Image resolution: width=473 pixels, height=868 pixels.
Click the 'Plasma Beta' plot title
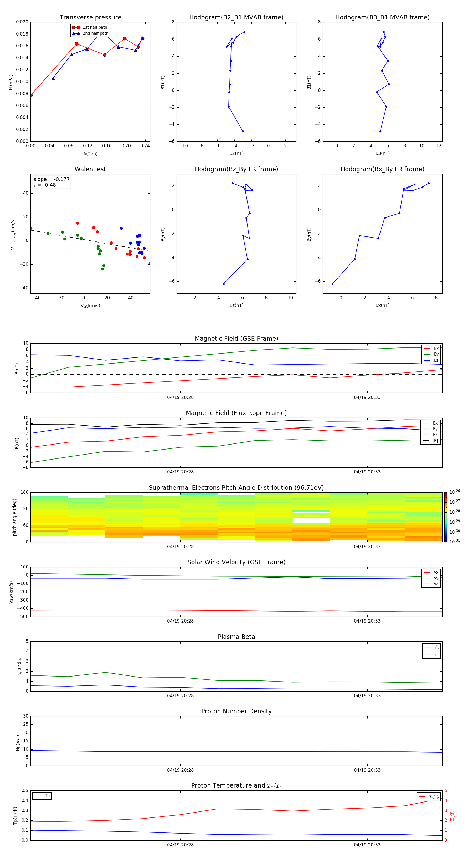point(236,637)
